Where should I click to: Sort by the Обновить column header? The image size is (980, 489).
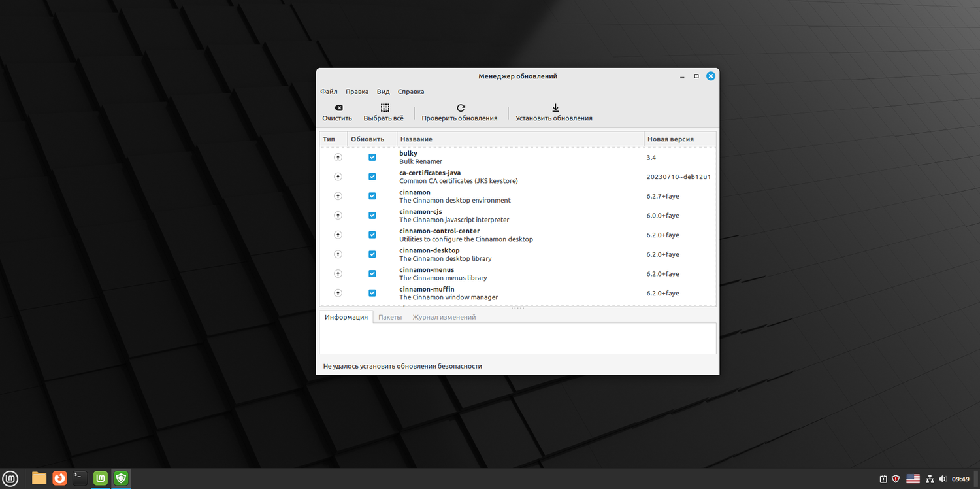tap(372, 139)
